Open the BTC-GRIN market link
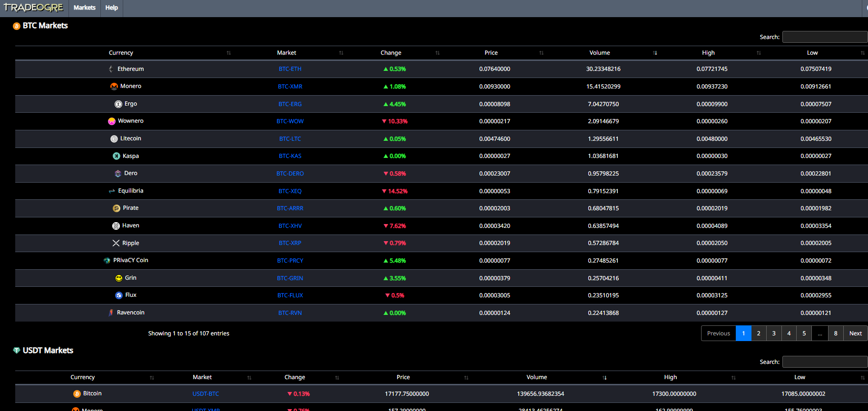Viewport: 868px width, 411px height. [290, 278]
